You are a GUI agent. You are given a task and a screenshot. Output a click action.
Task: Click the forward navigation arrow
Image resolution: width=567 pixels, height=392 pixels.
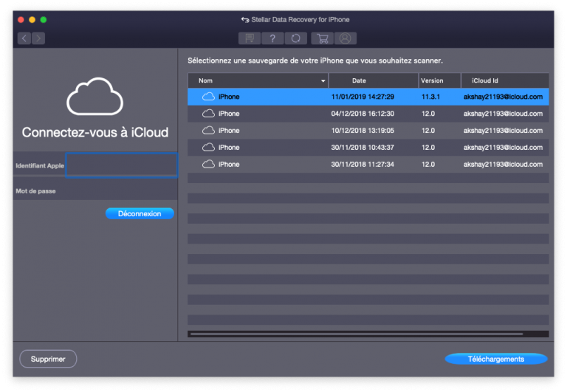38,38
